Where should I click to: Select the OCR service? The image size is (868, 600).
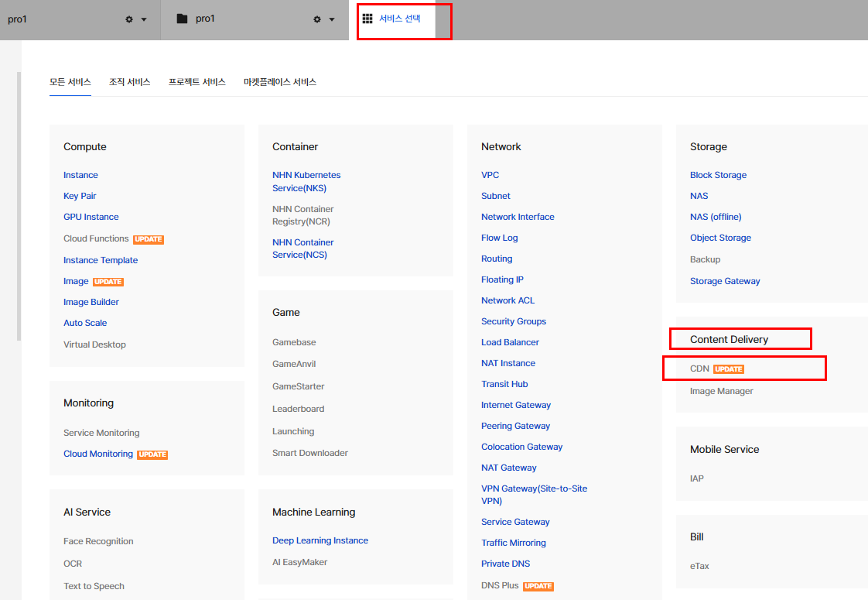click(73, 564)
